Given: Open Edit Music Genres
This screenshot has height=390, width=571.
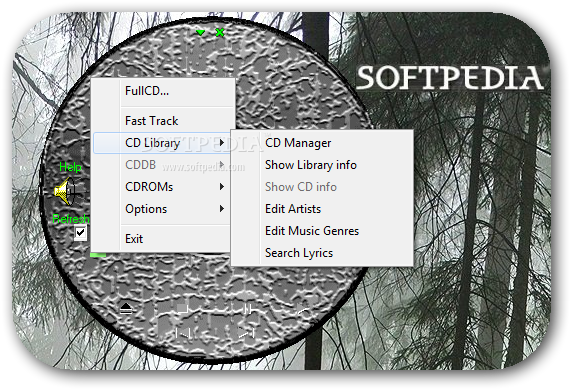Looking at the screenshot, I should tap(322, 231).
